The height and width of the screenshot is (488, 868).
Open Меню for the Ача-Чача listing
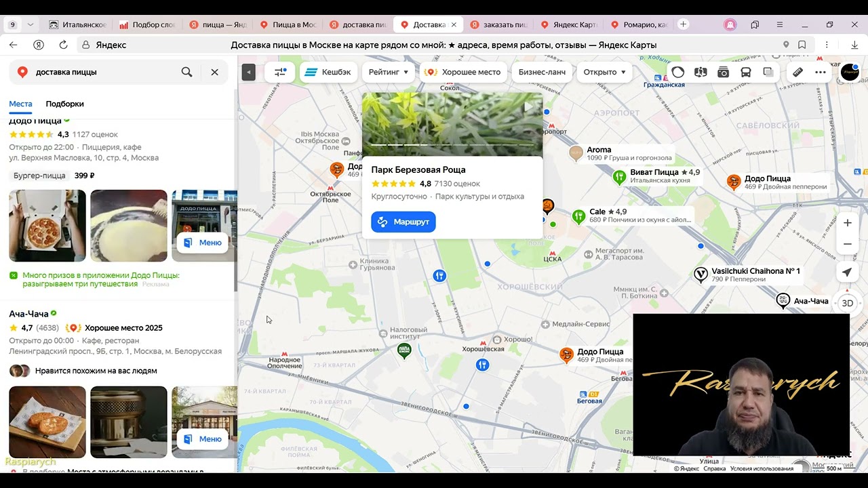pos(203,439)
